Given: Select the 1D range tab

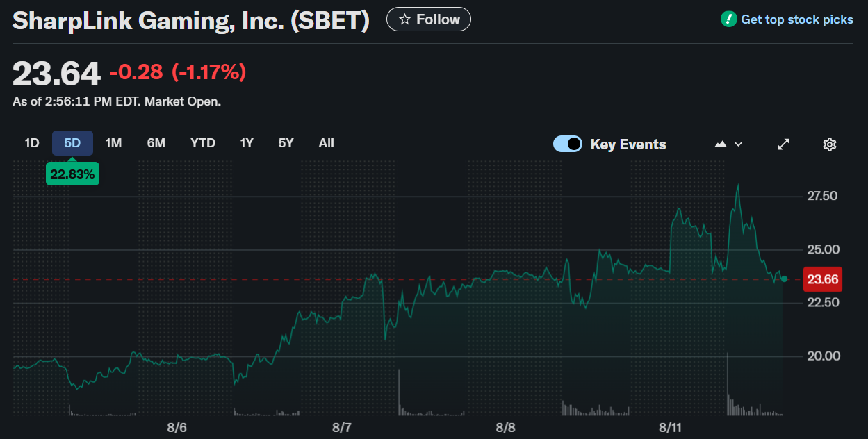Looking at the screenshot, I should pyautogui.click(x=32, y=143).
